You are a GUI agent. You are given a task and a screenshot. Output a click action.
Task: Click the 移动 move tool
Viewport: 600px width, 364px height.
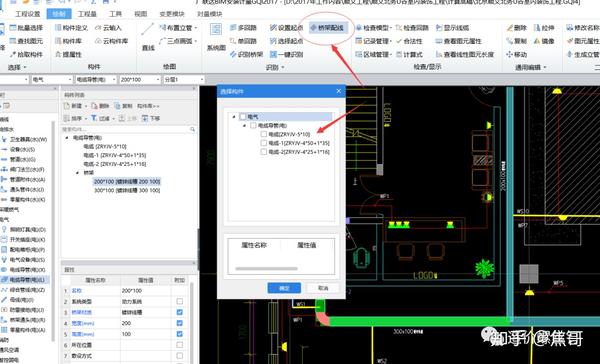point(516,54)
